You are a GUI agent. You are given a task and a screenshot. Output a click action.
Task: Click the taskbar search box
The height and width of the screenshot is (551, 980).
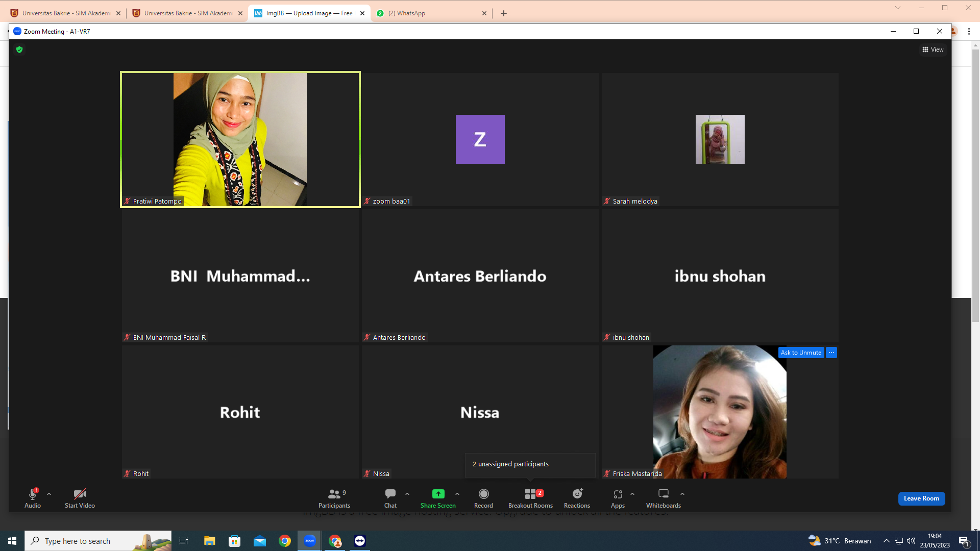pos(98,541)
